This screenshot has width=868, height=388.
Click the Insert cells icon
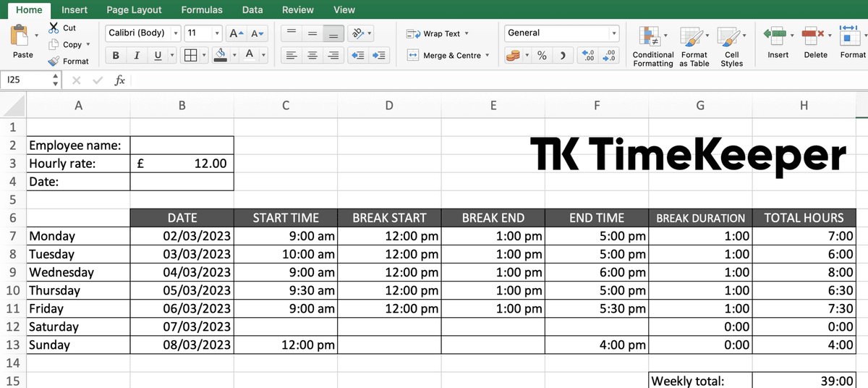[x=775, y=34]
